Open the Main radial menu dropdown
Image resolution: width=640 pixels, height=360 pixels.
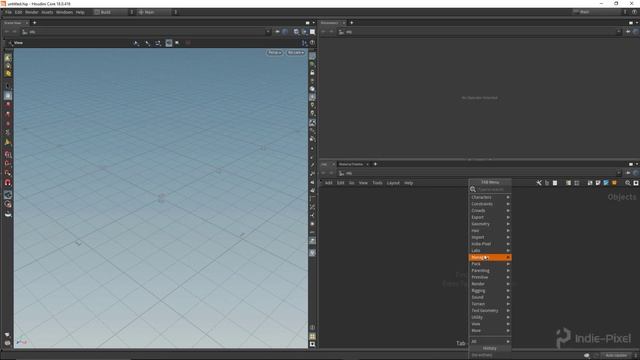(x=158, y=12)
